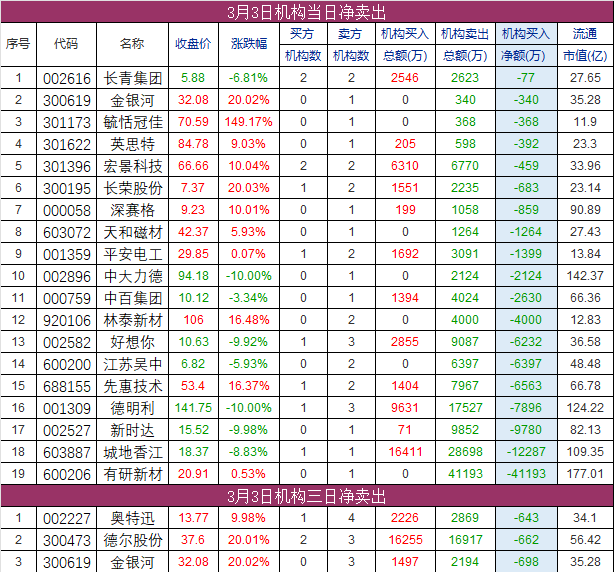This screenshot has height=572, width=616.
Task: Click the -340 net amount cell
Action: (x=526, y=100)
